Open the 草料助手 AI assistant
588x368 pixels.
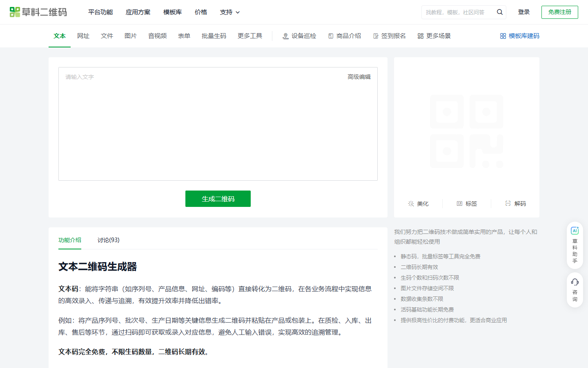[575, 245]
